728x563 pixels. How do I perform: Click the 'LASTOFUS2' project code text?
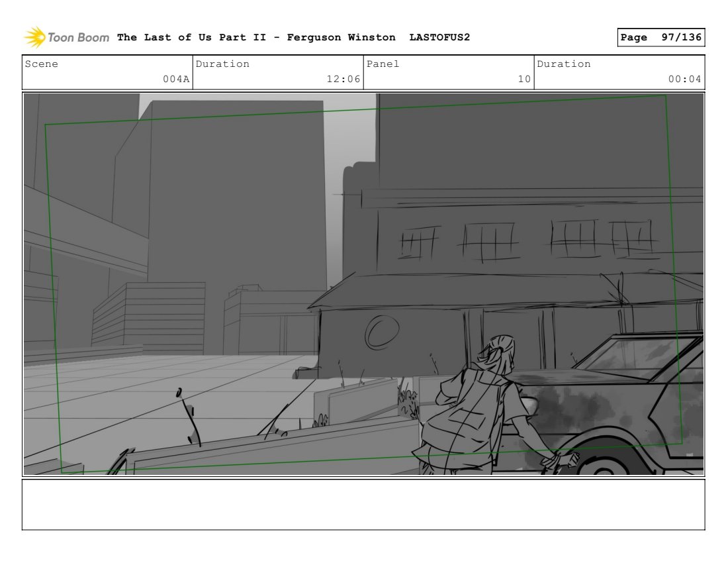click(439, 37)
